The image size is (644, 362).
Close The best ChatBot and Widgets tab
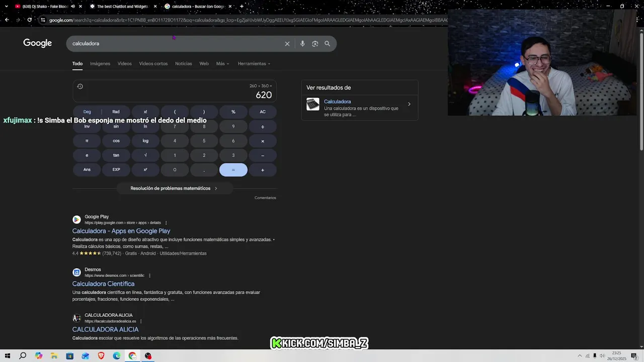click(x=155, y=7)
